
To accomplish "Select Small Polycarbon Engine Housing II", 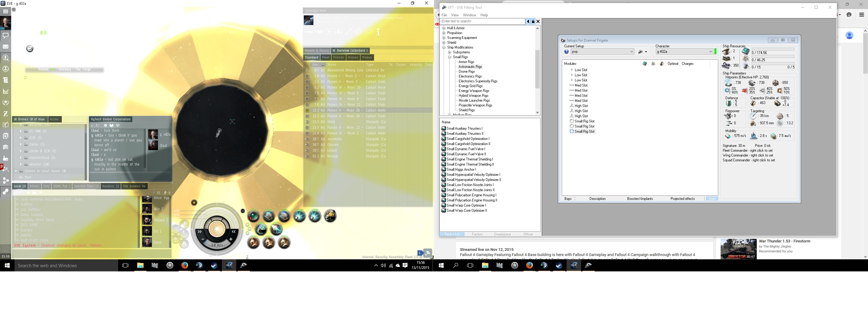I will click(471, 200).
